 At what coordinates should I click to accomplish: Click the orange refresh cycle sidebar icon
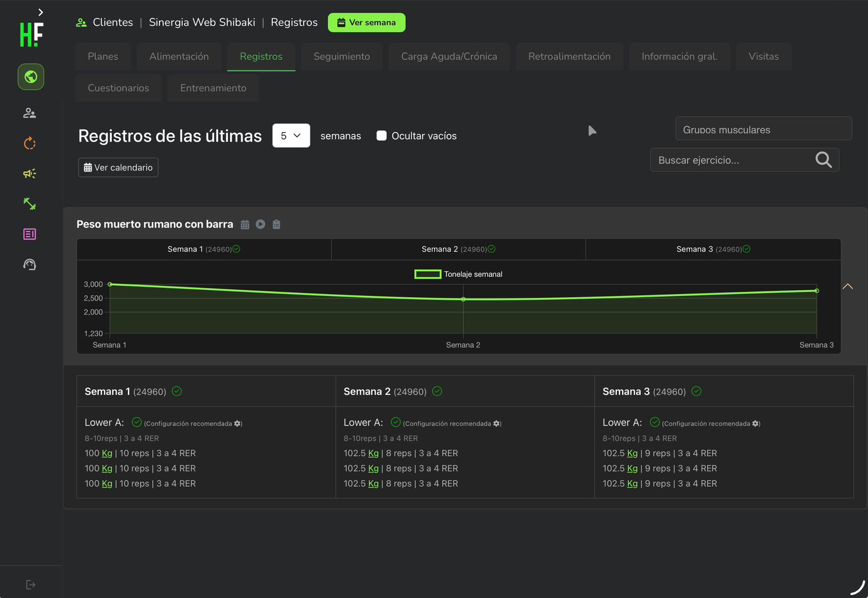30,143
